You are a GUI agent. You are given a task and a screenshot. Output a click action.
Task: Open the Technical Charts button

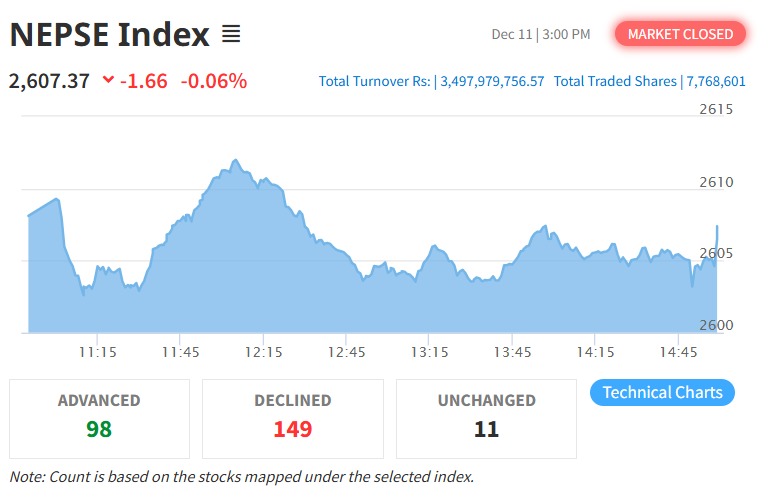[x=662, y=392]
